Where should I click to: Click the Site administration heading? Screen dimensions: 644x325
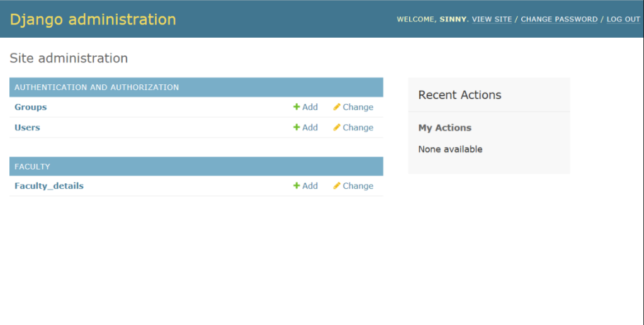69,58
